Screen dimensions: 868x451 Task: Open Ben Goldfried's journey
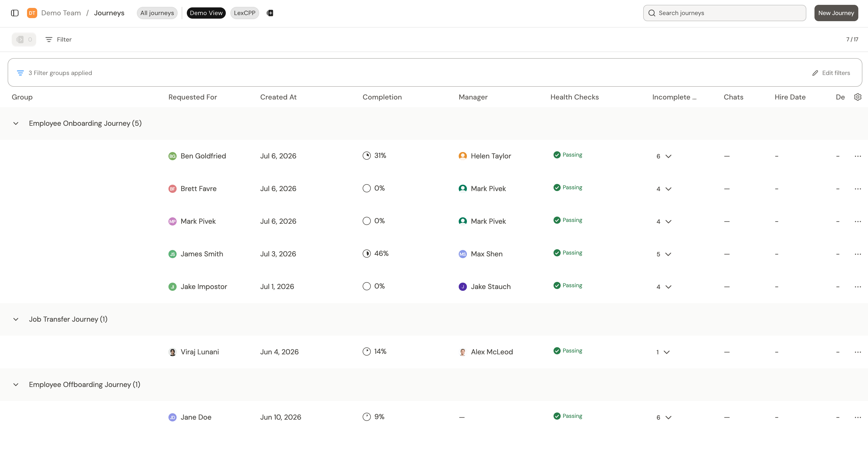tap(203, 156)
